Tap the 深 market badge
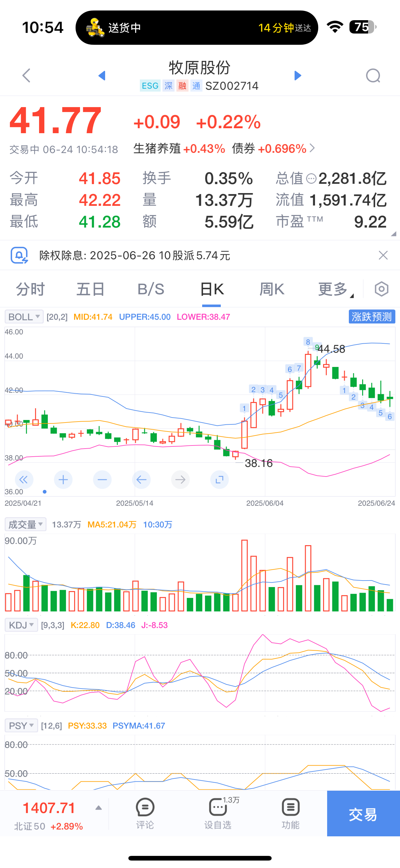 (x=168, y=86)
